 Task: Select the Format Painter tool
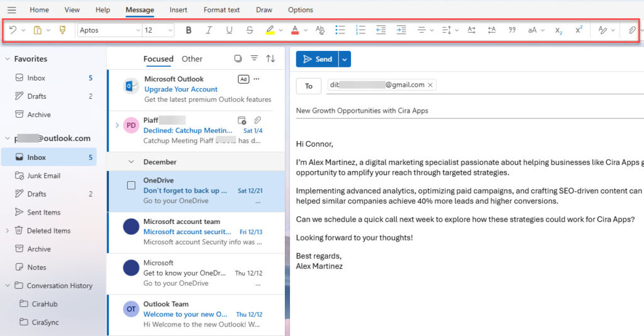[62, 30]
